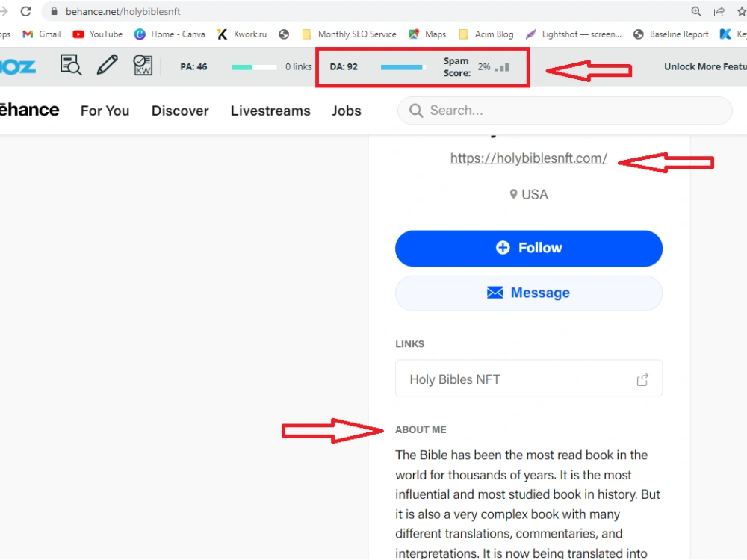Open the Acim Blog bookmark folder
The height and width of the screenshot is (560, 747).
point(486,34)
